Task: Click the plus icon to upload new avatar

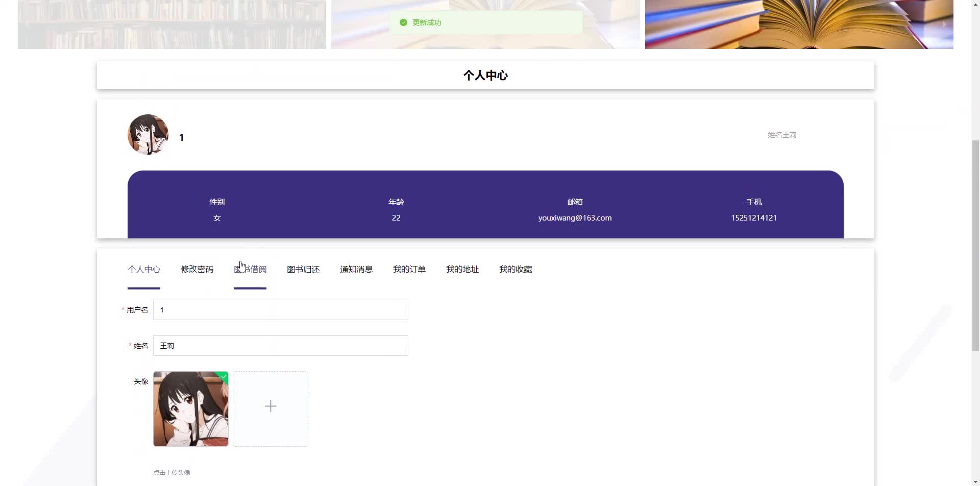Action: (271, 407)
